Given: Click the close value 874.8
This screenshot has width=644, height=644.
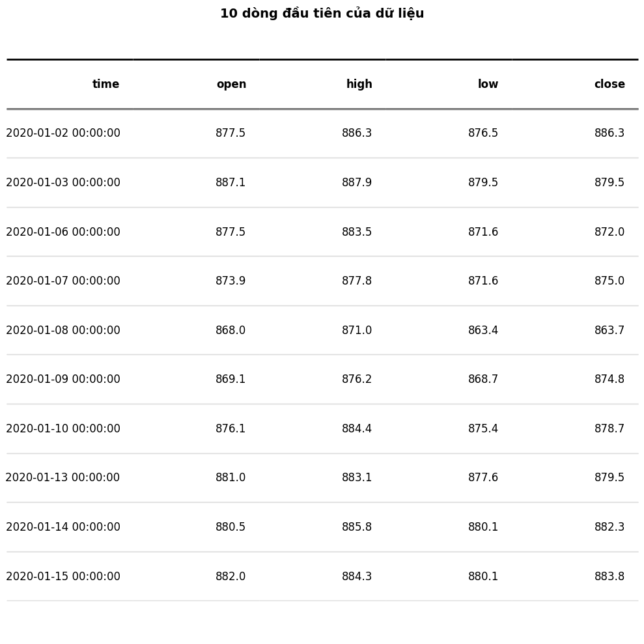Looking at the screenshot, I should [x=609, y=380].
